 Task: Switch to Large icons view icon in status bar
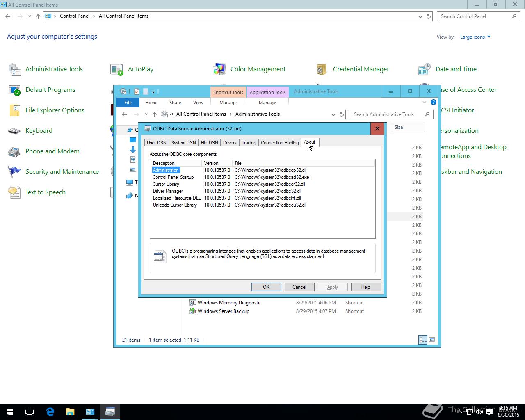coord(432,340)
